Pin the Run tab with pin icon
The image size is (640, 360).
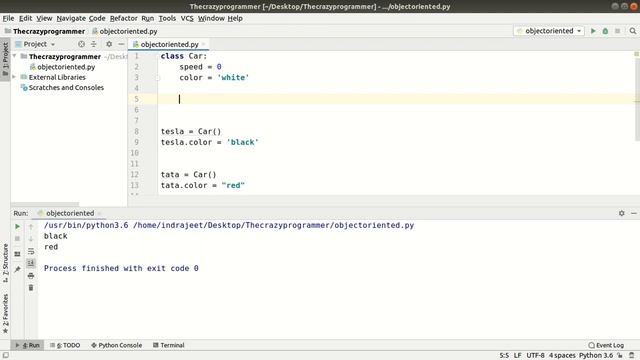pos(17,269)
